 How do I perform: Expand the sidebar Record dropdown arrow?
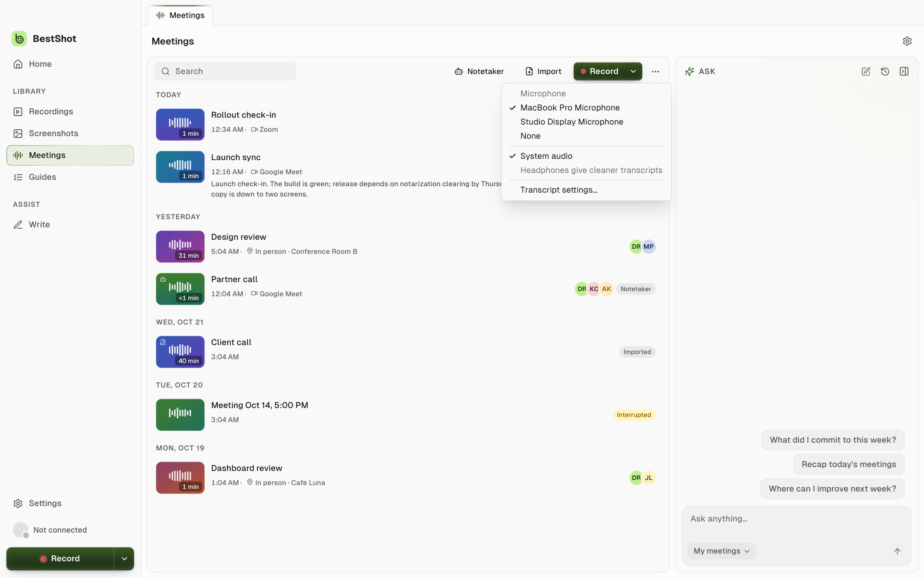pyautogui.click(x=124, y=559)
